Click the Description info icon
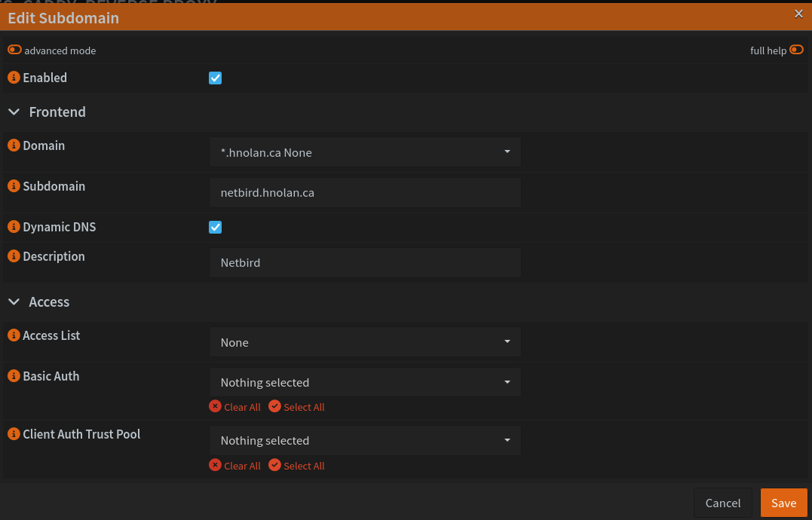812x520 pixels. (14, 256)
